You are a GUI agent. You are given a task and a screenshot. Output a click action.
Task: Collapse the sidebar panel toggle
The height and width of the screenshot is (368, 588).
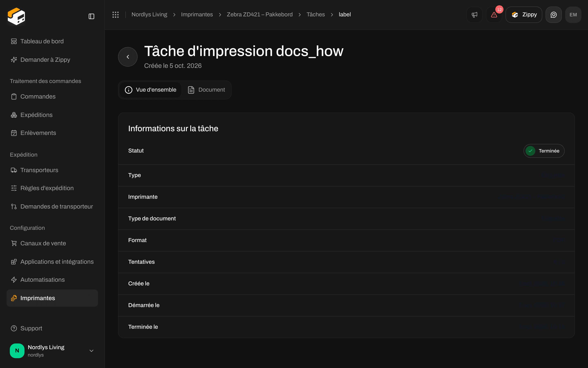click(91, 16)
